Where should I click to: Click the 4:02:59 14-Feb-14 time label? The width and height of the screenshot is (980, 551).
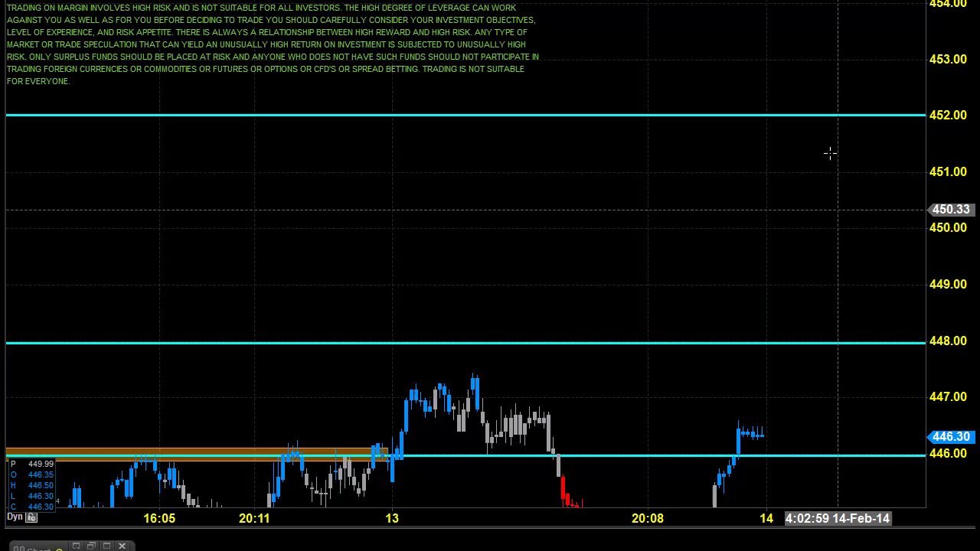click(x=838, y=518)
